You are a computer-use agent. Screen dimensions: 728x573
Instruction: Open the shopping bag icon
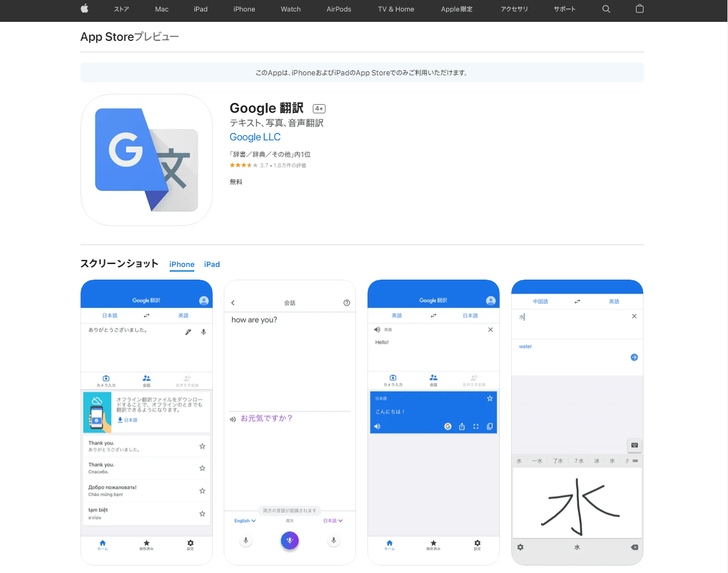coord(639,9)
